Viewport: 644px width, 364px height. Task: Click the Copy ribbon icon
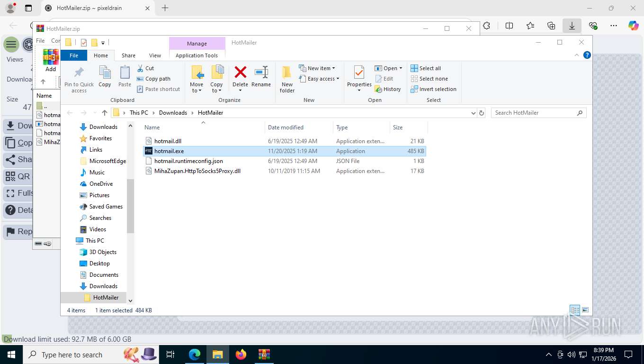[x=105, y=73]
